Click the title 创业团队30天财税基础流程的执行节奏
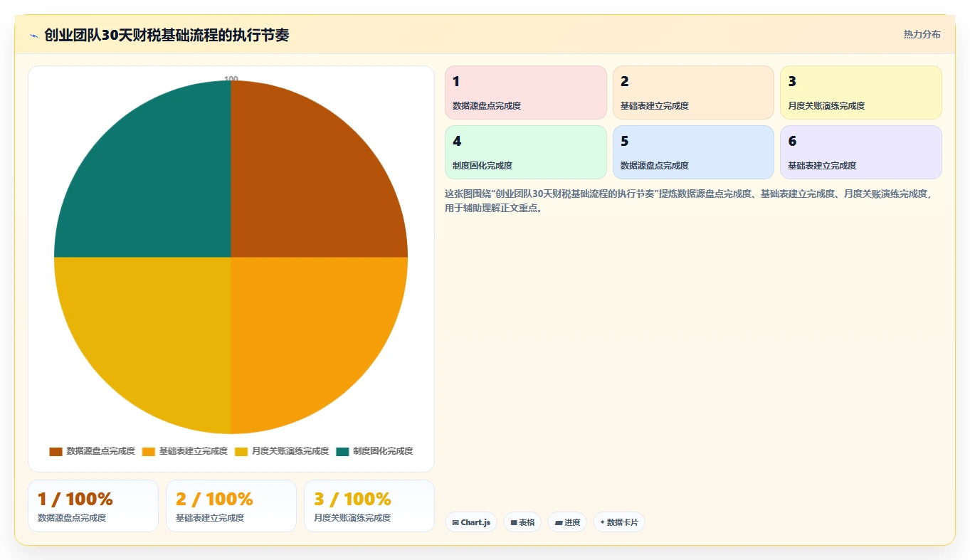Screen dimensions: 970x560 click(x=167, y=35)
